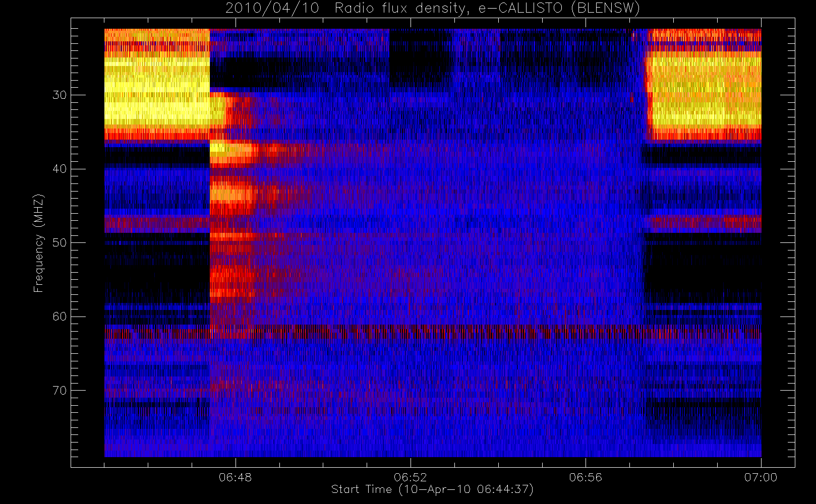
Task: Click the 60 frequency tick label
Action: 60,317
